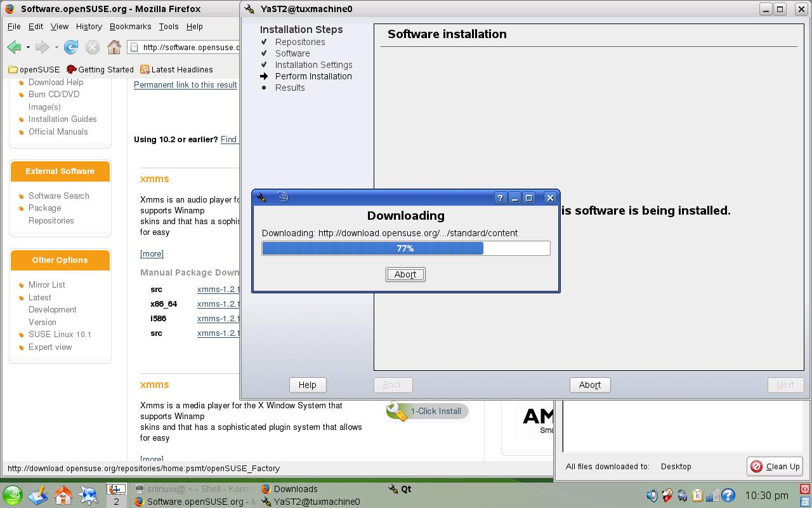Open the Tools menu in Firefox
The height and width of the screenshot is (508, 812).
point(168,27)
